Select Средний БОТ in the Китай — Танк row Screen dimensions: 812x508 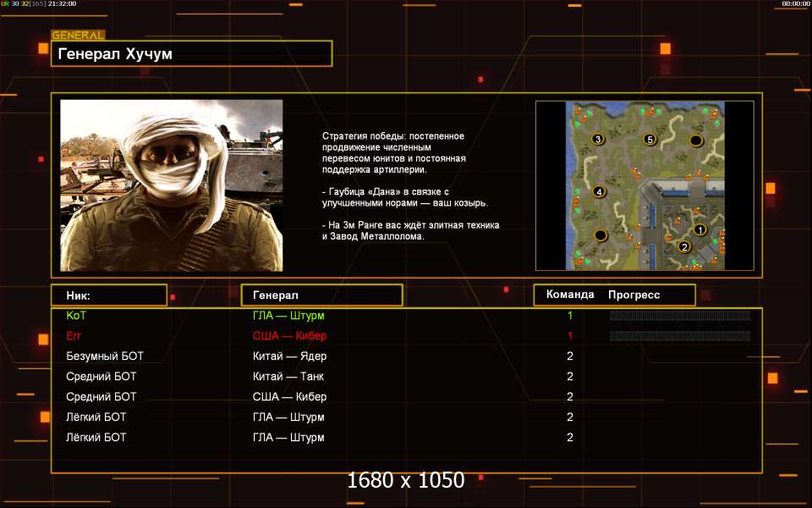101,376
